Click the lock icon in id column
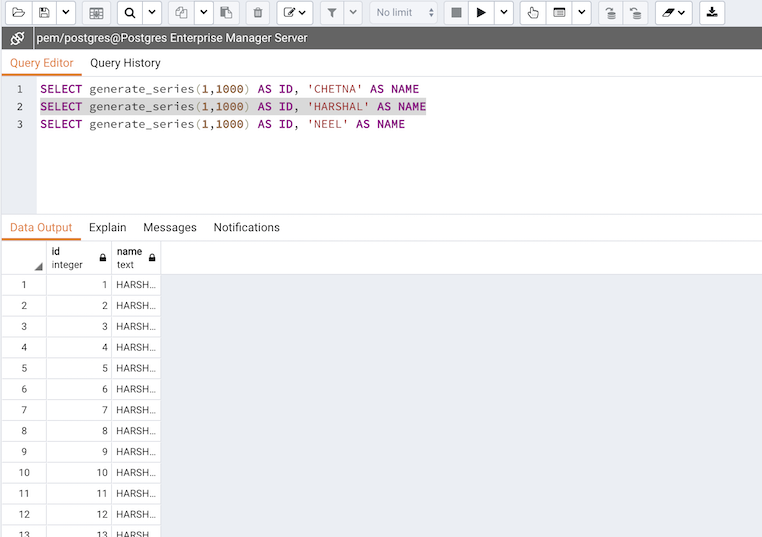 [103, 258]
